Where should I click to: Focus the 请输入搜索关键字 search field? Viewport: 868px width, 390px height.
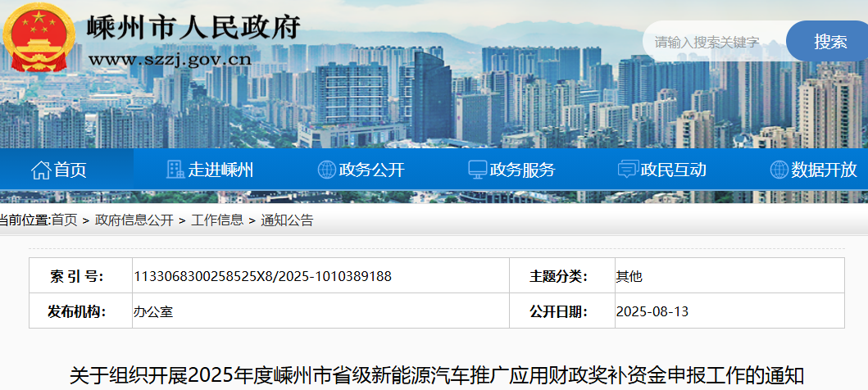coord(713,42)
